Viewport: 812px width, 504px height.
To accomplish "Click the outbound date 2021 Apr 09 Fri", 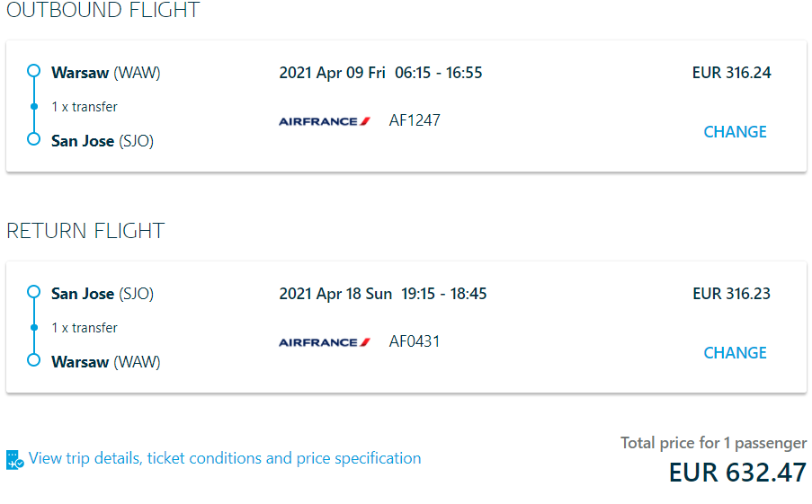I will tap(333, 73).
